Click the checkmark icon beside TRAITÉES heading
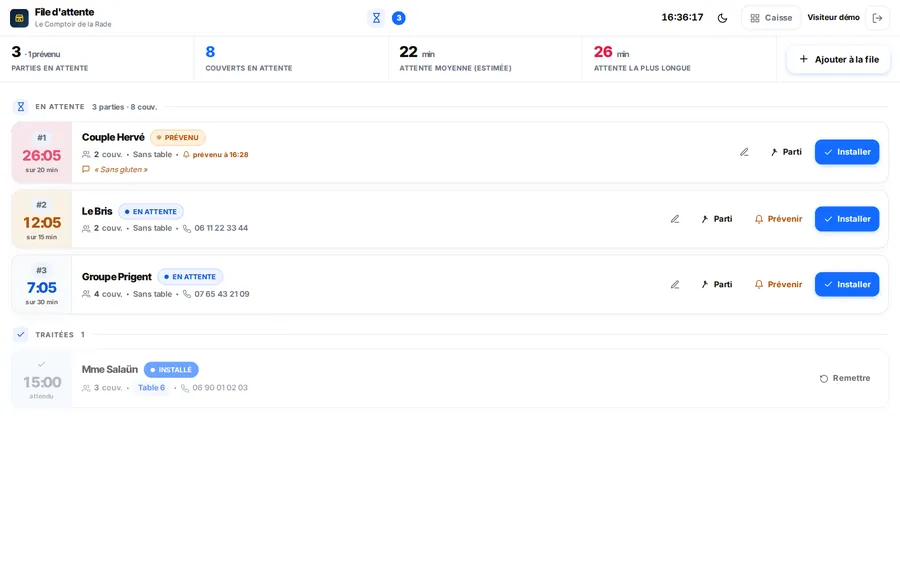Screen dimensions: 900x563 pos(21,334)
